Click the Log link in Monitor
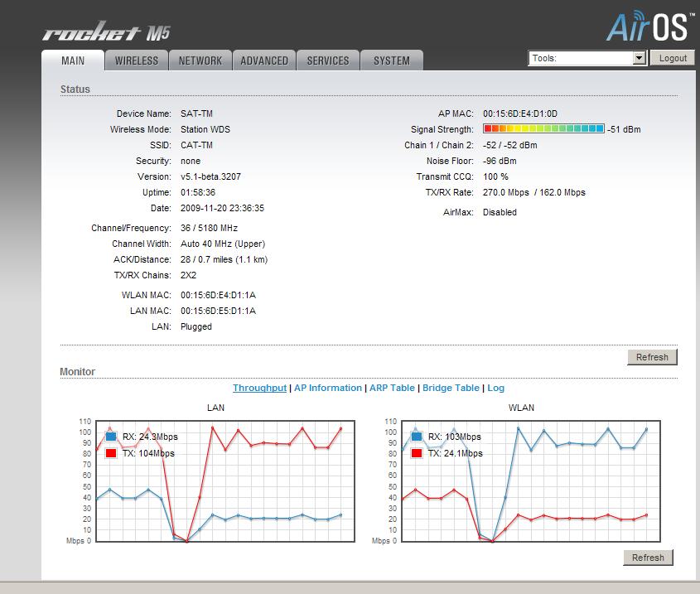 (x=495, y=388)
